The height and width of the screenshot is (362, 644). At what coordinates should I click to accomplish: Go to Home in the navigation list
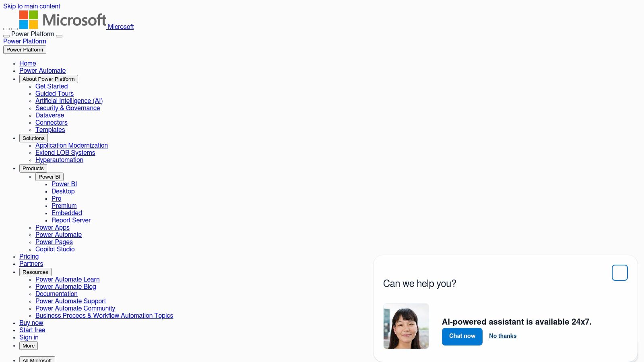pyautogui.click(x=27, y=64)
